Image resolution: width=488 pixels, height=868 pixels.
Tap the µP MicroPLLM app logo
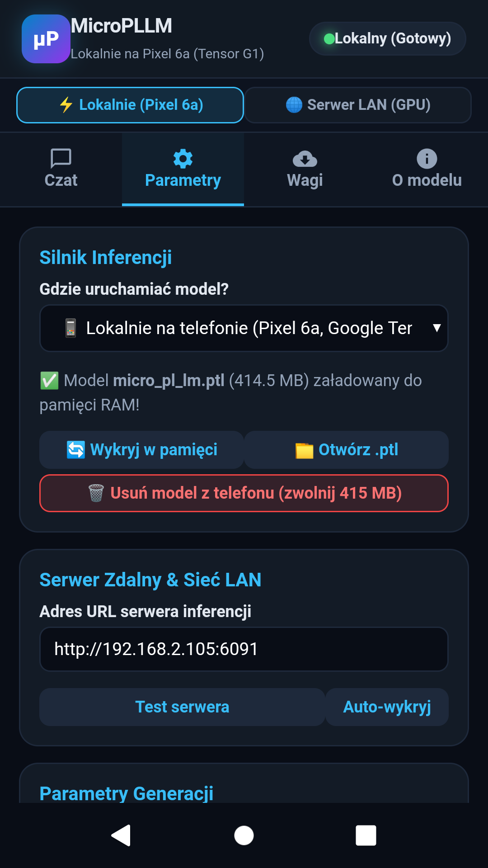pos(46,39)
